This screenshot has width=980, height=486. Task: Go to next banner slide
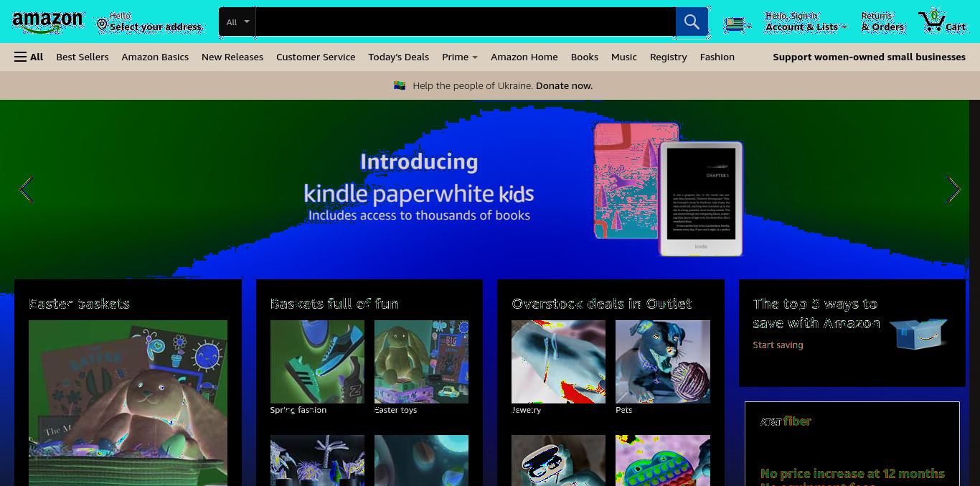[x=953, y=190]
